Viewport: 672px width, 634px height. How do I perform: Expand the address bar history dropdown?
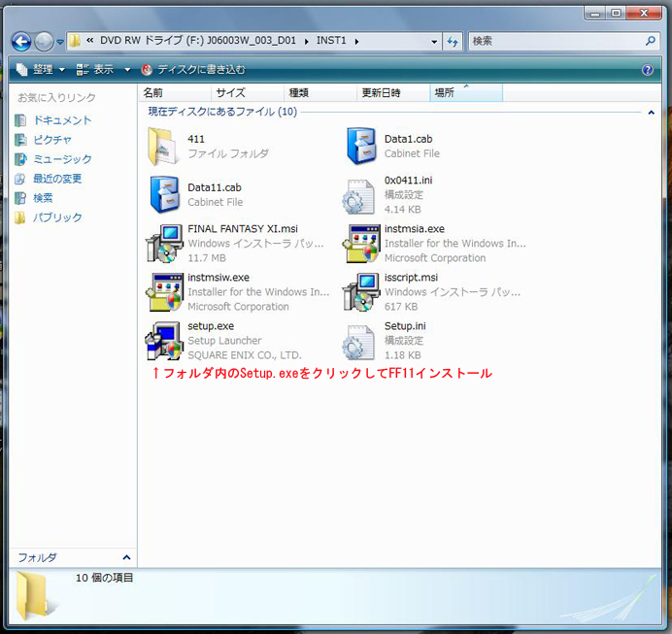pos(434,42)
